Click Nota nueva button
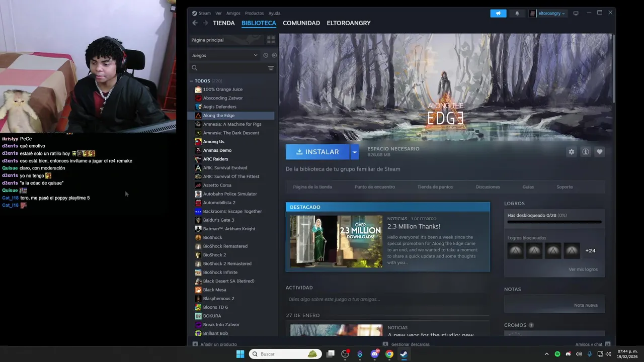Screen dimensions: 644x362 tap(586, 305)
